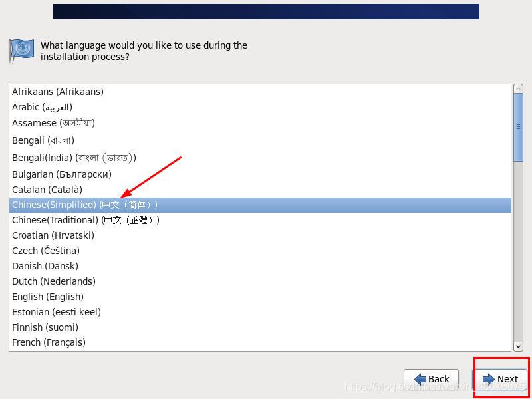Select Danish (Dansk) language

pos(259,266)
